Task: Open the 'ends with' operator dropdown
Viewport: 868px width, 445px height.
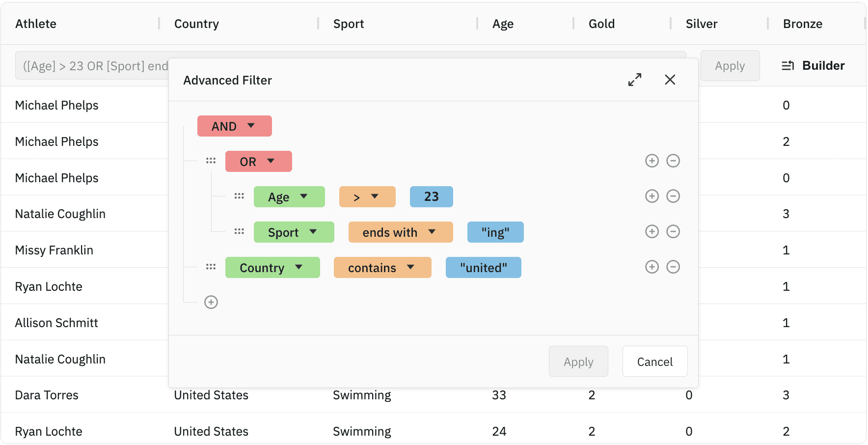Action: [x=401, y=232]
